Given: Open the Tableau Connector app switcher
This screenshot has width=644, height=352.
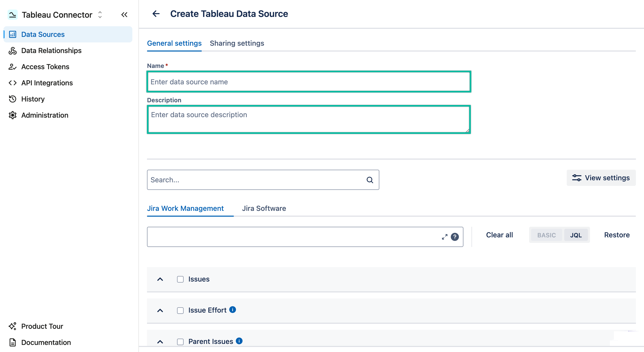Looking at the screenshot, I should (x=100, y=15).
